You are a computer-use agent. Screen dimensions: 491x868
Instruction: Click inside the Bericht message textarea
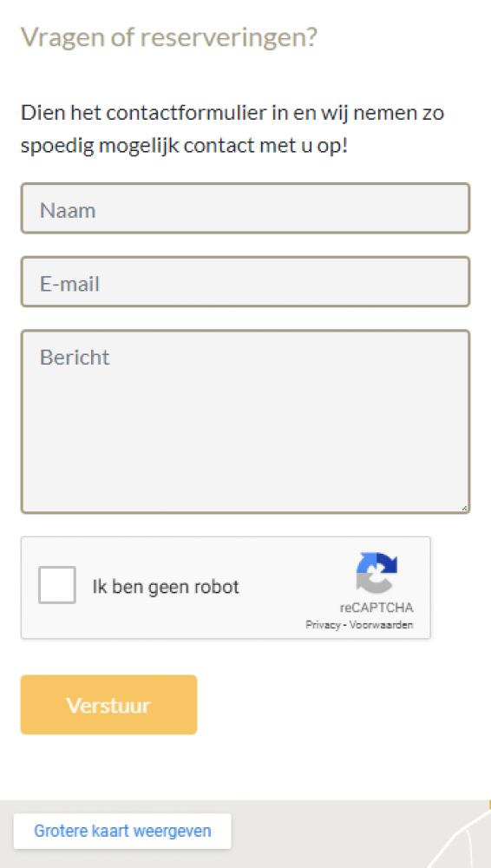(x=245, y=423)
